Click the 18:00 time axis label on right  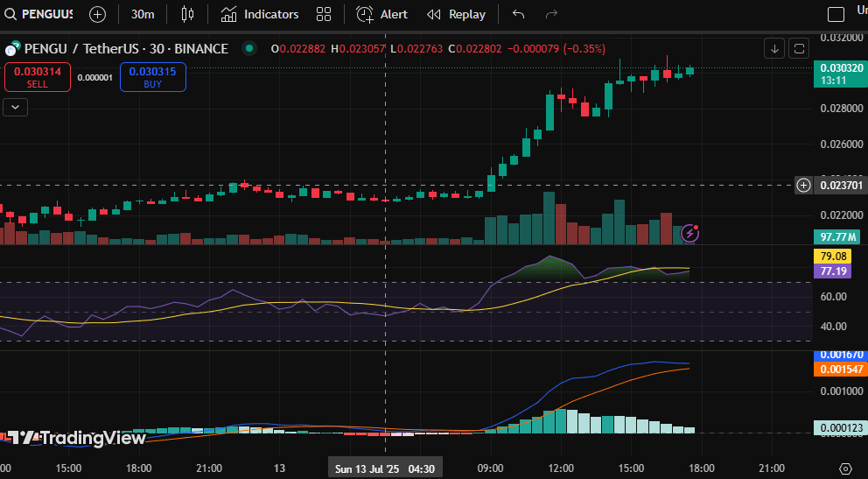tap(701, 468)
